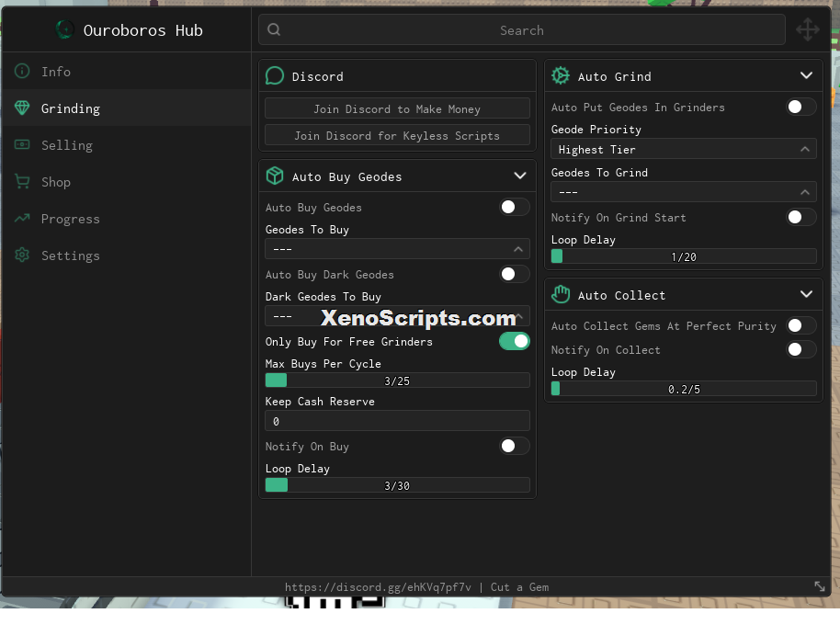Toggle Auto Put Geodes In Grinders
This screenshot has height=636, width=840.
point(800,107)
